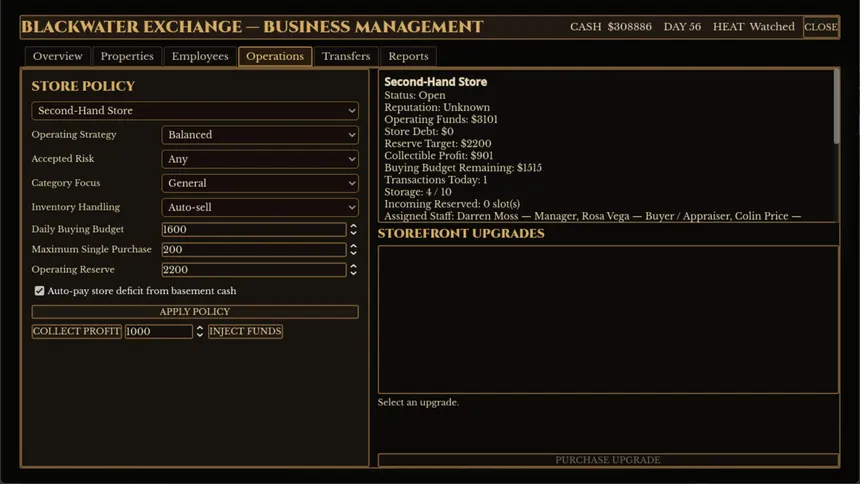
Task: Click the 'Reputation: Unknown' line
Action: (437, 108)
